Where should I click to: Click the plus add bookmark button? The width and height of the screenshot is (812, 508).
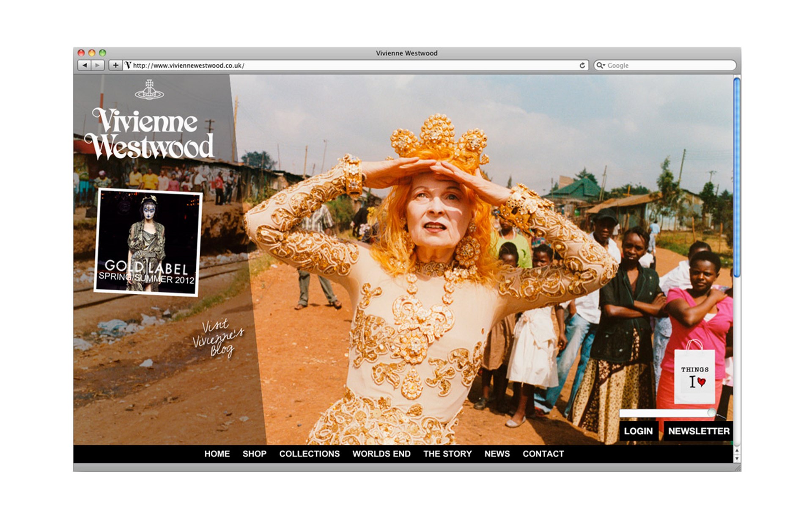tap(115, 65)
